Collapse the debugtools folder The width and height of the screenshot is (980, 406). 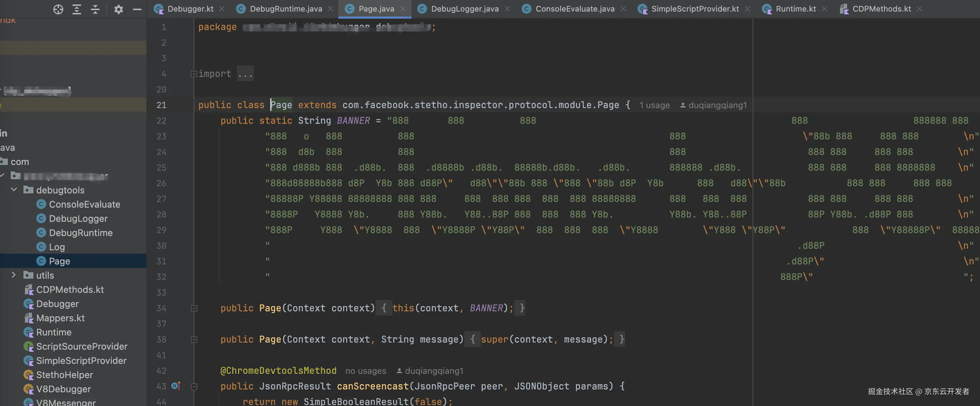click(14, 189)
